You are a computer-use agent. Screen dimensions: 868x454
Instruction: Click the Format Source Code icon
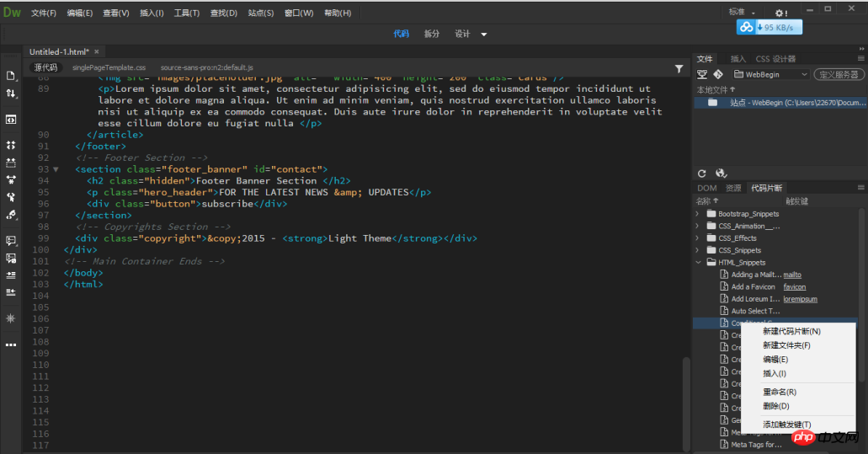10,215
